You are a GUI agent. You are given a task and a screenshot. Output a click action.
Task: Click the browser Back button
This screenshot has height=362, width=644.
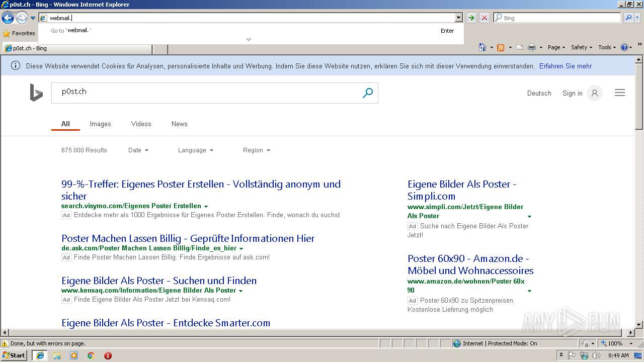[8, 18]
